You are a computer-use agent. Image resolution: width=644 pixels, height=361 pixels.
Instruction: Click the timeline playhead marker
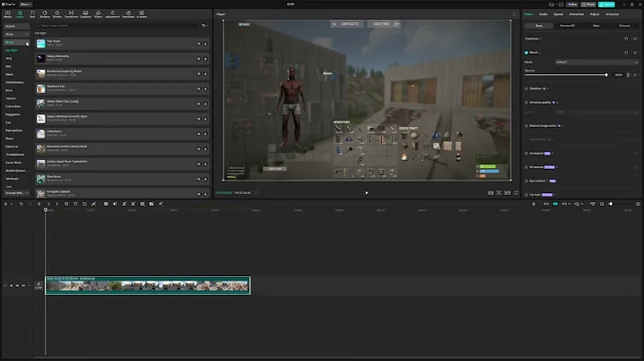pyautogui.click(x=46, y=210)
